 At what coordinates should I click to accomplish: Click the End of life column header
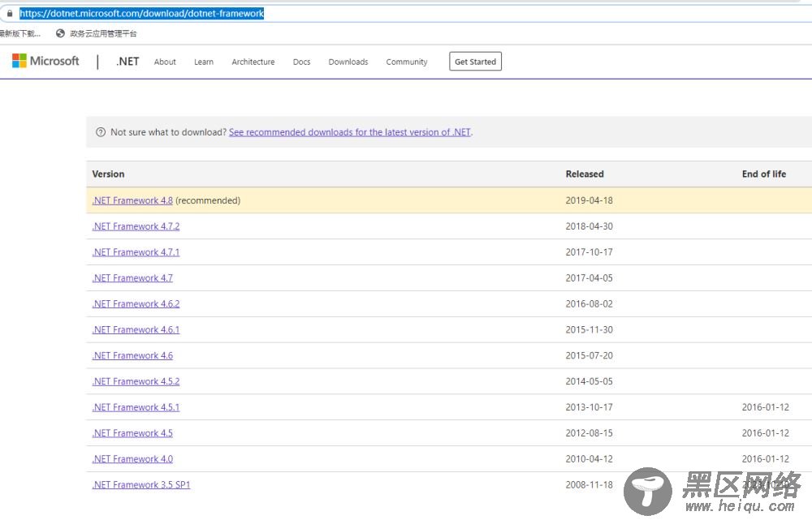(x=764, y=174)
